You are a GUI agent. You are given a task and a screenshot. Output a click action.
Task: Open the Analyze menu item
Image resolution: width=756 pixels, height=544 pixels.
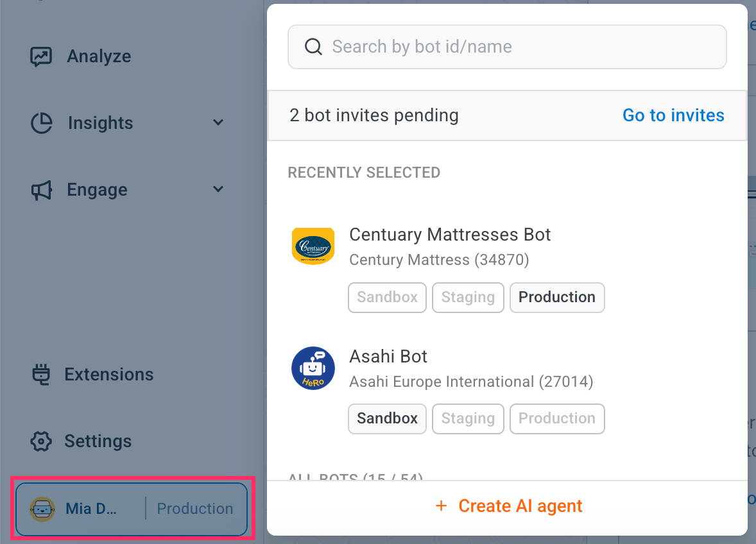[x=99, y=56]
